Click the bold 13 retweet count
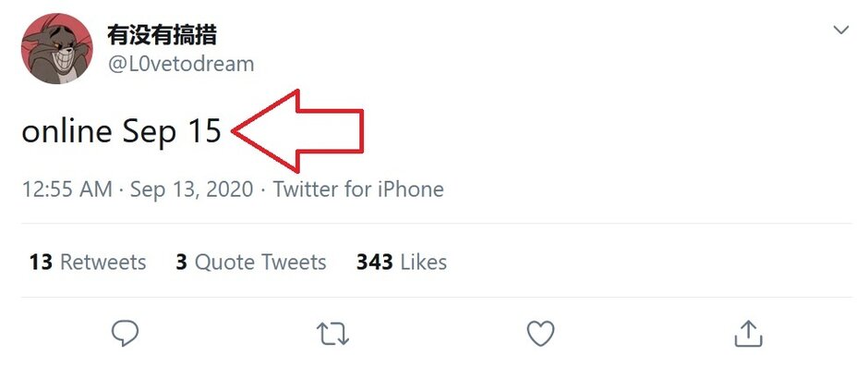The image size is (868, 367). pos(41,262)
